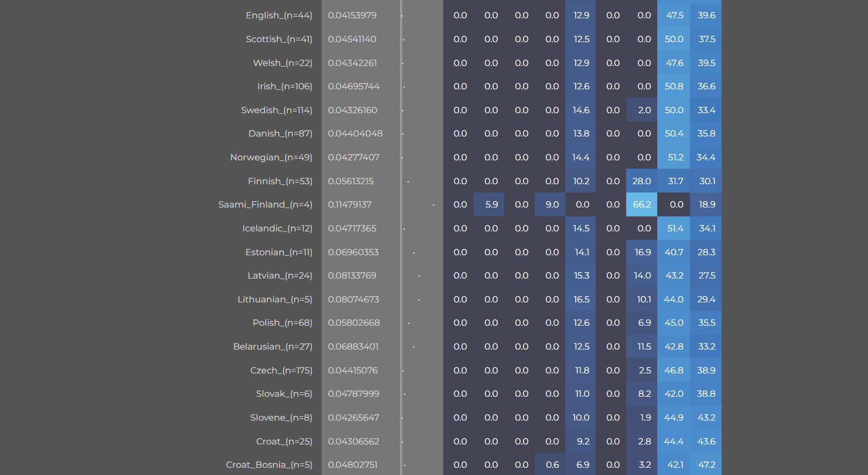This screenshot has height=475, width=868.
Task: Click the 47.2 cell in Croat_Bosnia row
Action: click(706, 465)
